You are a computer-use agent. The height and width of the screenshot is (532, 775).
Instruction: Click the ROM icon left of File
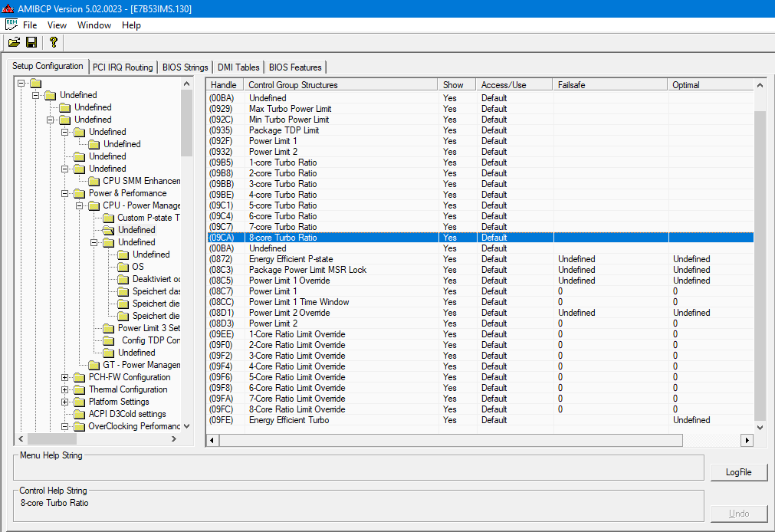[11, 25]
